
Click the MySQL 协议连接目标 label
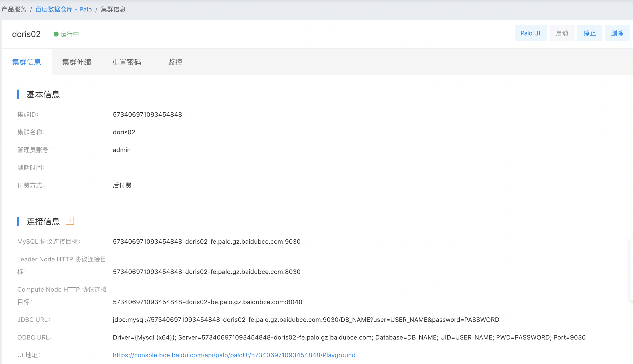point(49,242)
